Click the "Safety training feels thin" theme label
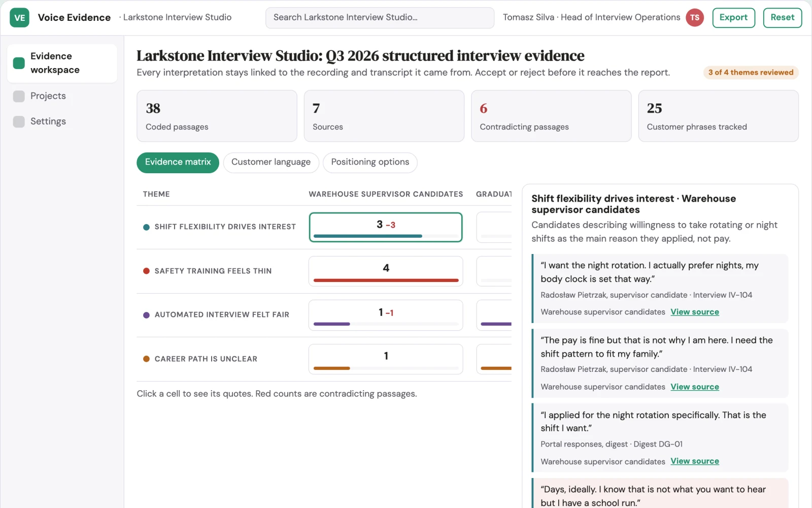 (213, 271)
